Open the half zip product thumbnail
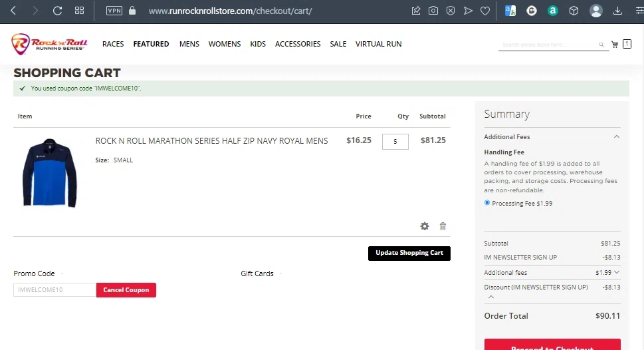Viewport: 644px width, 350px height. click(50, 172)
